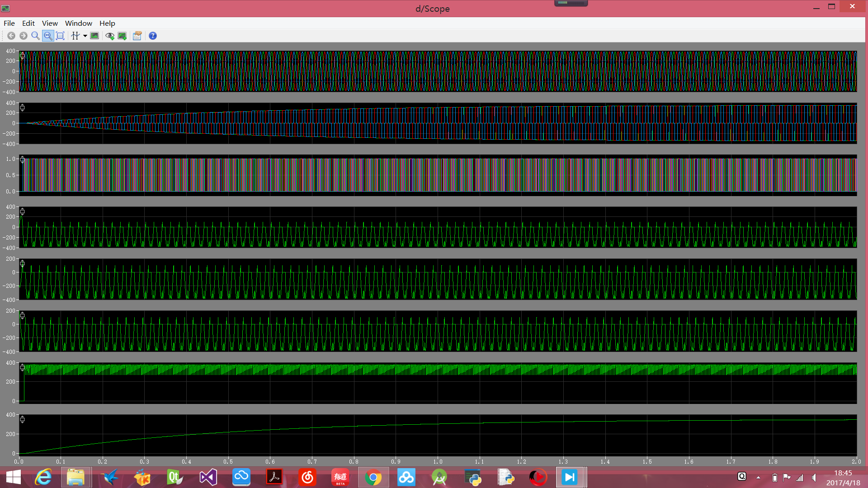
Task: Open help with the question mark icon
Action: point(153,36)
